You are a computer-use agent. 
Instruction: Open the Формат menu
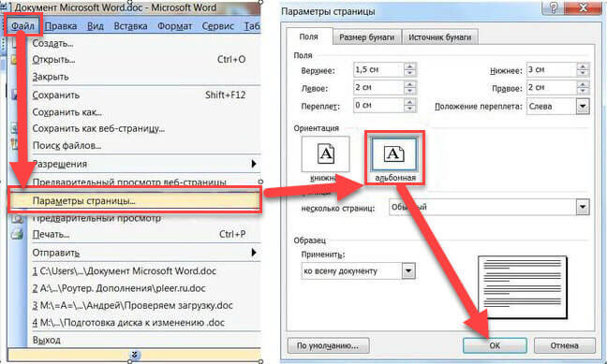(174, 26)
